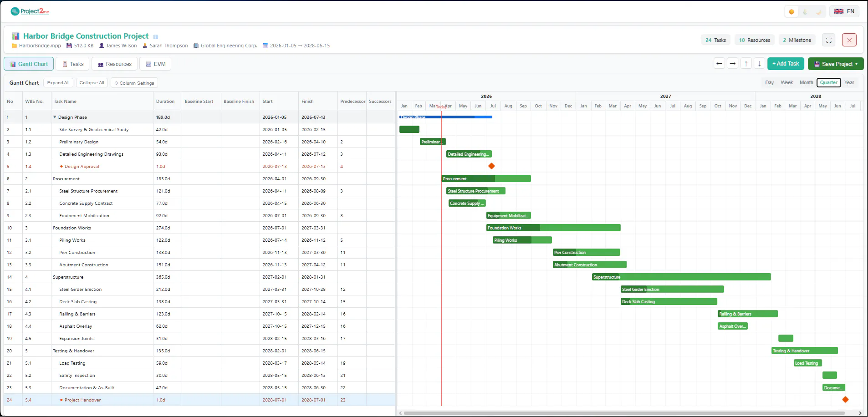Click the HarborBridge.mpp folder icon
The height and width of the screenshot is (417, 868).
14,46
